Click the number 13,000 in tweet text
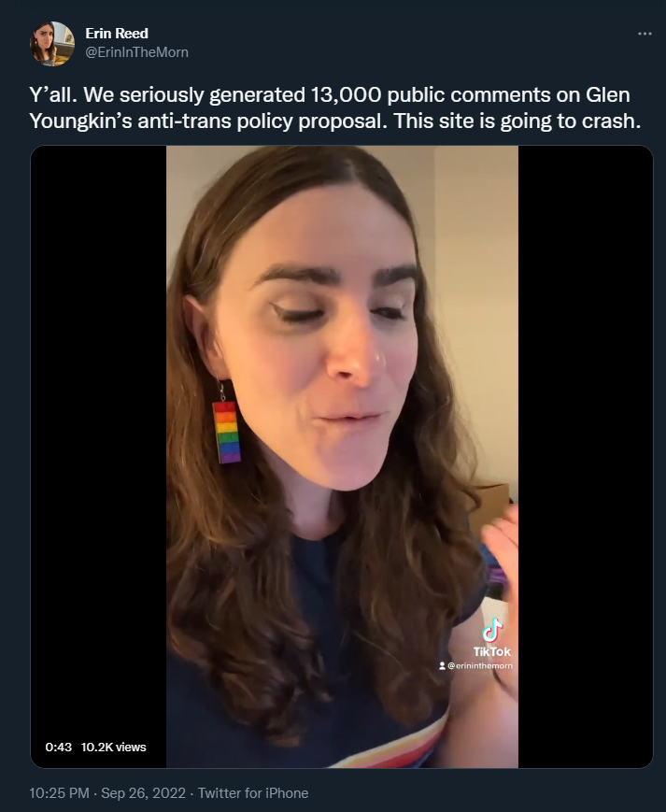 [346, 94]
